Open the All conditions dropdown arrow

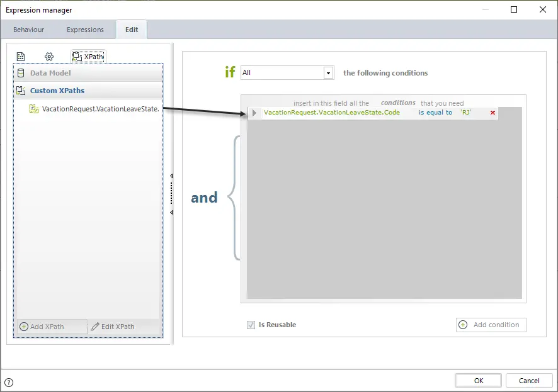(x=329, y=73)
